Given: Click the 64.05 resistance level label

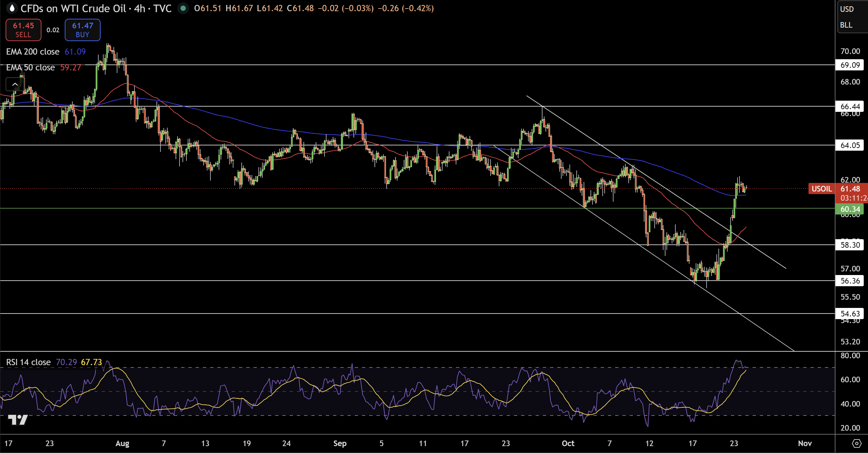Looking at the screenshot, I should pyautogui.click(x=850, y=145).
